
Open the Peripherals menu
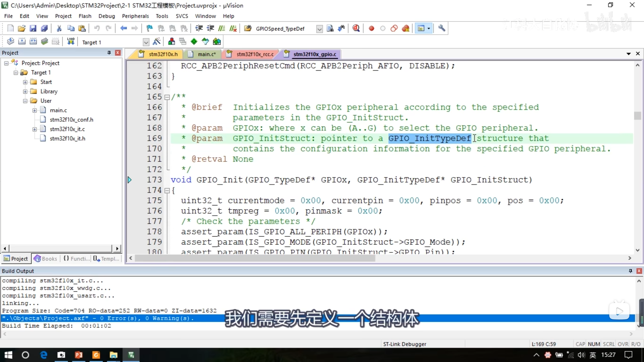[135, 16]
